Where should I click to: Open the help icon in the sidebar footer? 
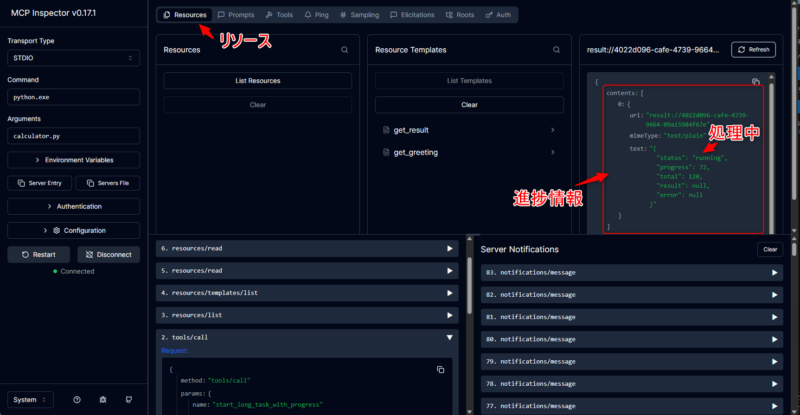(77, 400)
